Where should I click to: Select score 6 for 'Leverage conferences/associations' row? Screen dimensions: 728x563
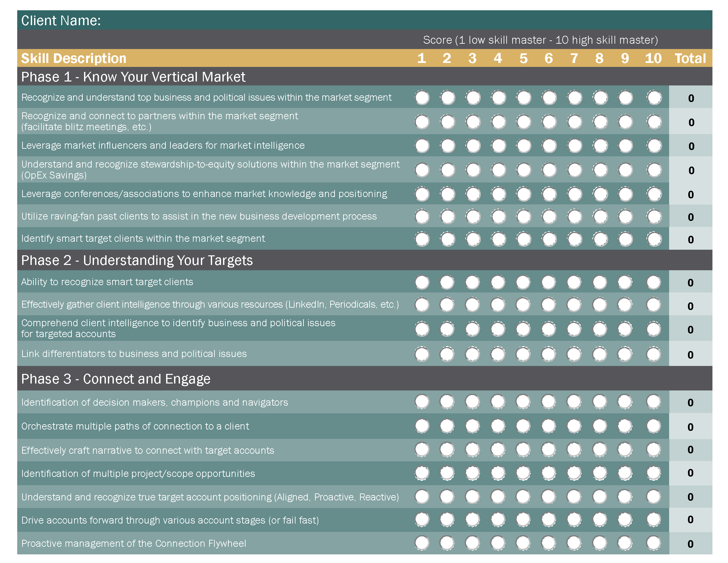[x=549, y=194]
